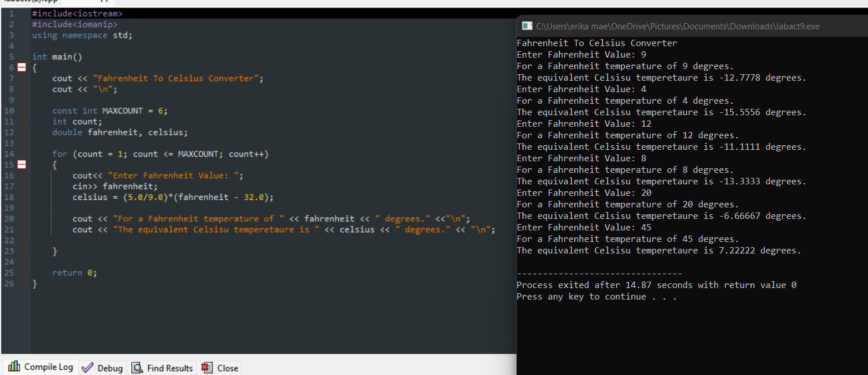Click the #include<iostream> line
Viewport: 868px width, 375px height.
77,13
